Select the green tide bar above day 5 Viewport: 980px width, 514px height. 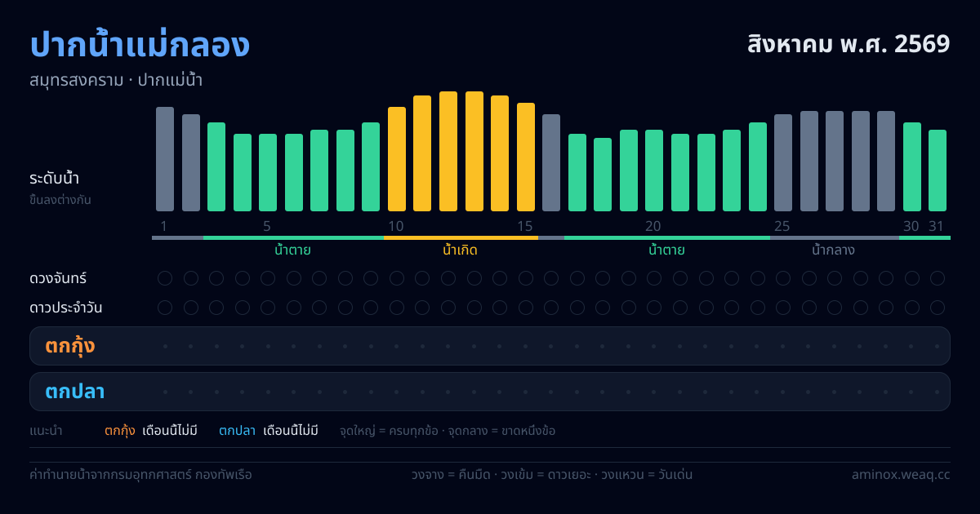tap(268, 172)
